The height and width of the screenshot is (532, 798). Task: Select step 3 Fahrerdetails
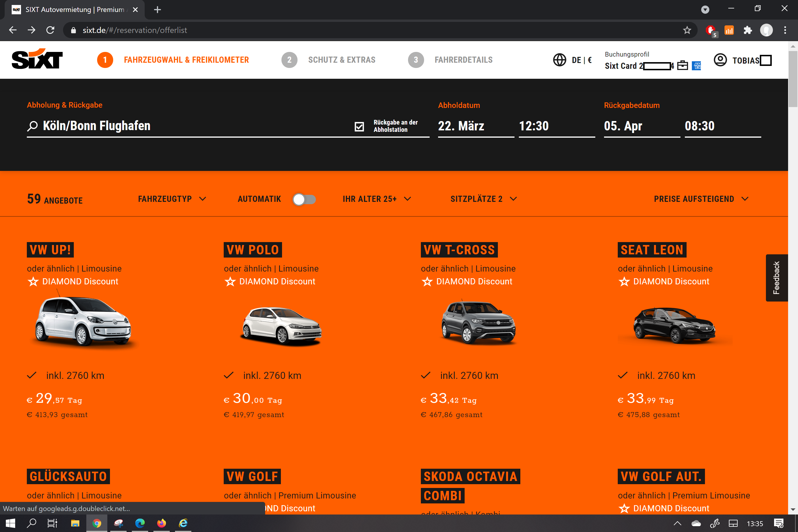pos(450,60)
